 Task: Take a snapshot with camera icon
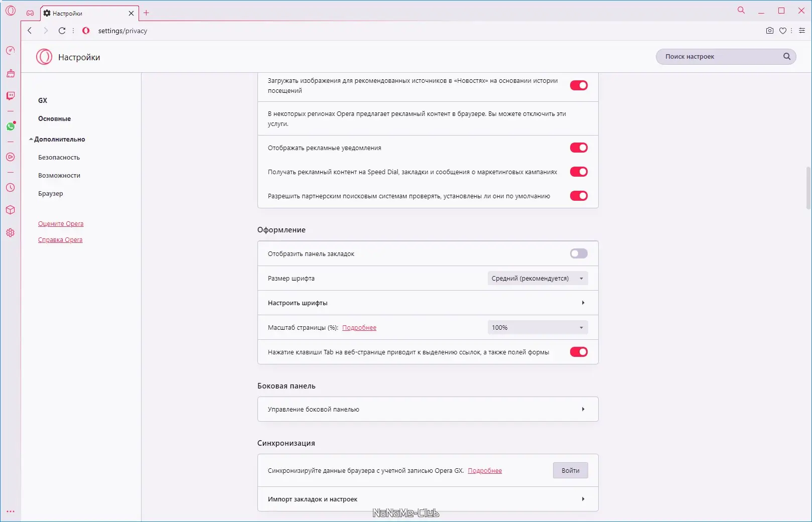point(769,31)
